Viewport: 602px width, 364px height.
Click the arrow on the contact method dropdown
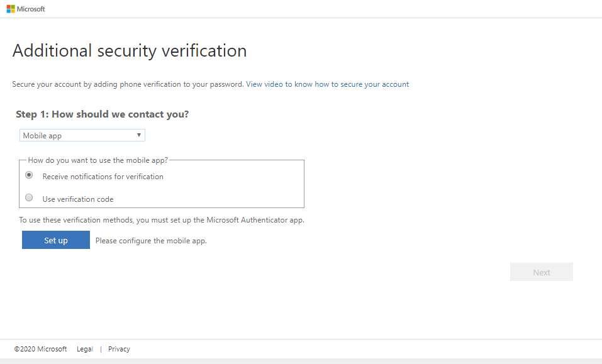point(139,135)
